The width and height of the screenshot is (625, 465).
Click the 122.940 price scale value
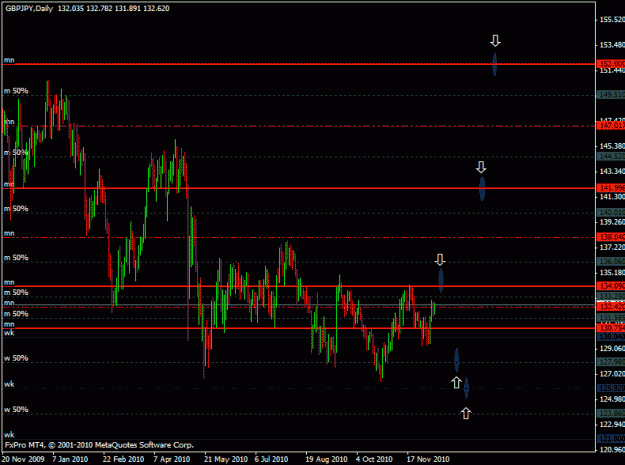612,424
